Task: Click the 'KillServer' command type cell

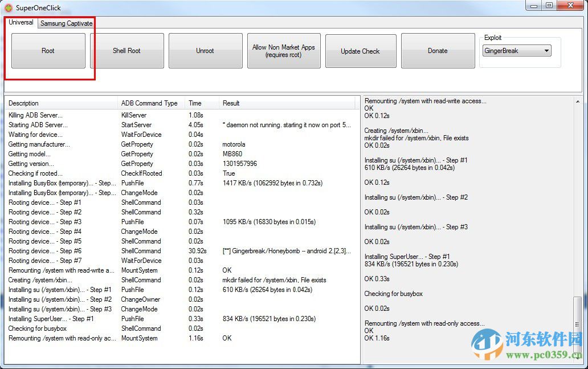Action: coord(134,115)
